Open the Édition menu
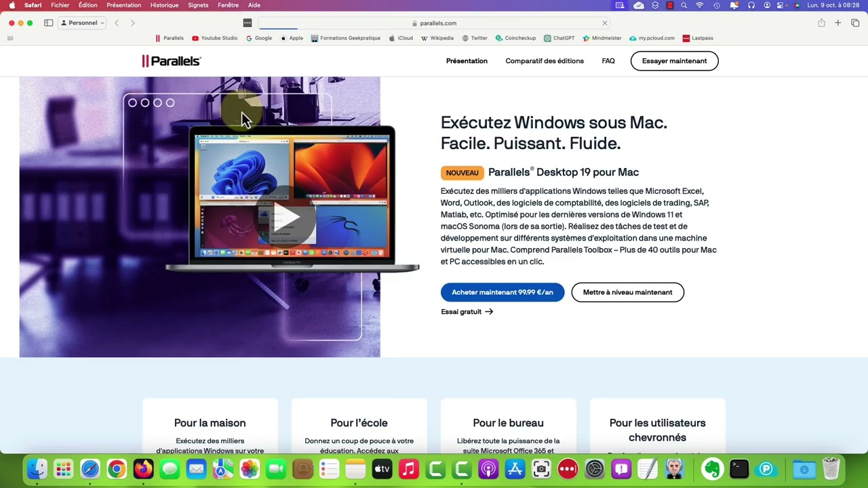The height and width of the screenshot is (488, 868). pyautogui.click(x=88, y=5)
